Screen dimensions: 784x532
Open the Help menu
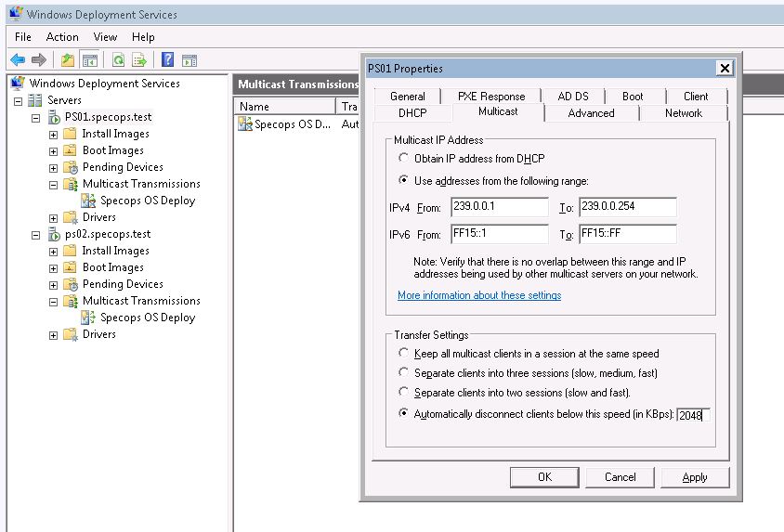pos(143,37)
